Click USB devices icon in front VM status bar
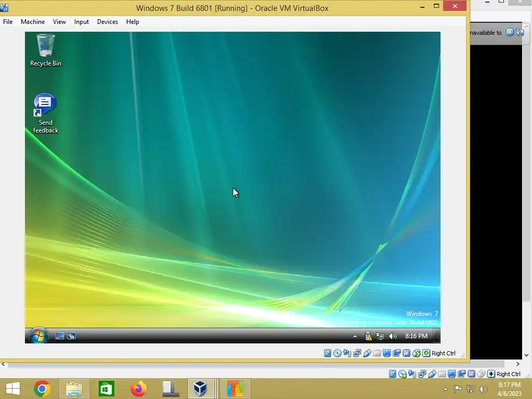Screen dimensions: 532x399 [x=367, y=353]
